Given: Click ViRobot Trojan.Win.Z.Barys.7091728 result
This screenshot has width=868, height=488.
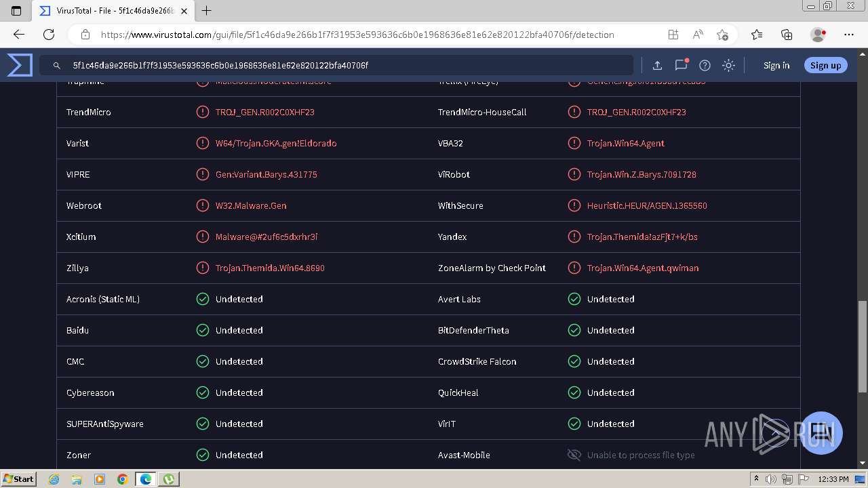Looking at the screenshot, I should 642,174.
